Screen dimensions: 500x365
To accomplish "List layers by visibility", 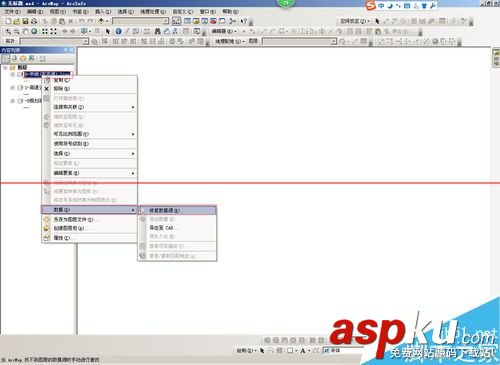I will (23, 59).
